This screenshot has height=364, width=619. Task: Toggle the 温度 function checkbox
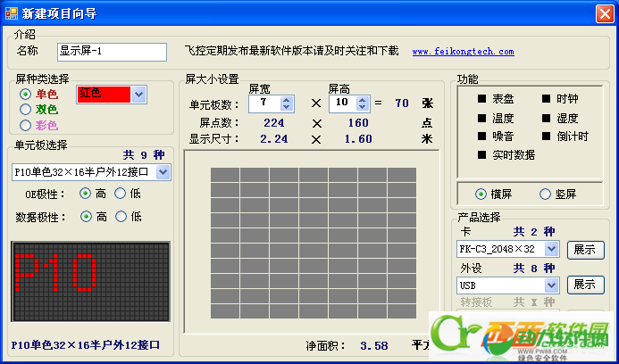[x=482, y=118]
